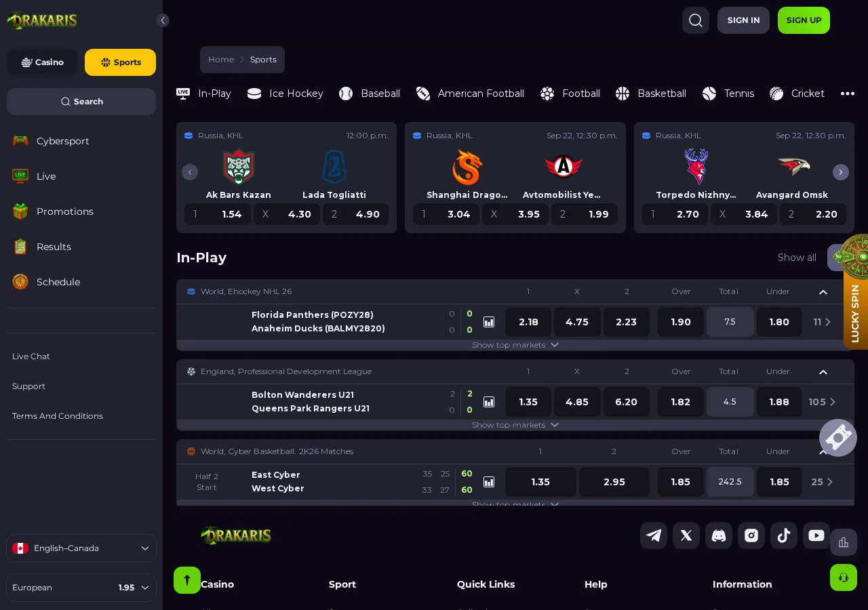868x610 pixels.
Task: Open Results in the sidebar
Action: 81,247
